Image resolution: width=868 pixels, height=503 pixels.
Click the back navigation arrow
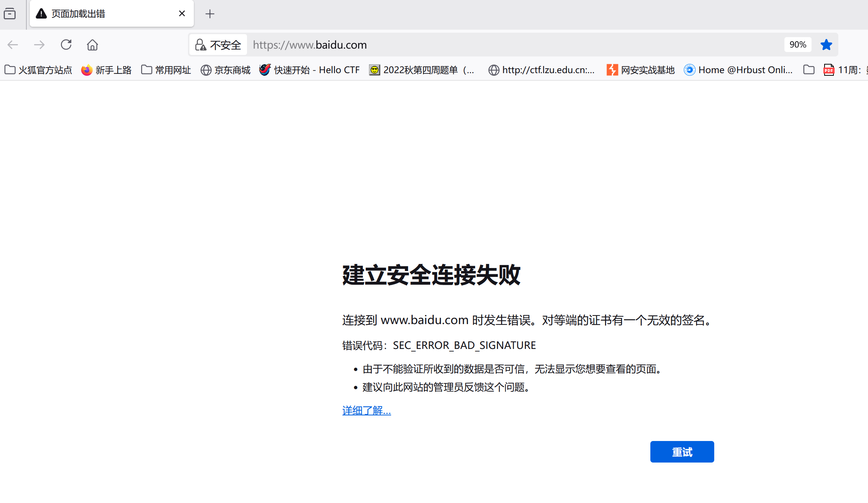click(13, 45)
